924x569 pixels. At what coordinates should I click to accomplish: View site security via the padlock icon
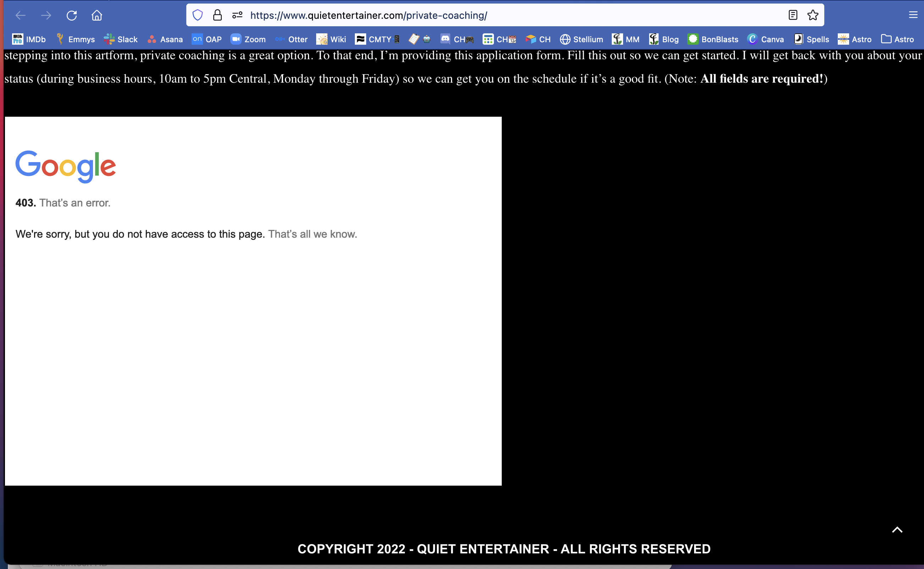[x=218, y=15]
